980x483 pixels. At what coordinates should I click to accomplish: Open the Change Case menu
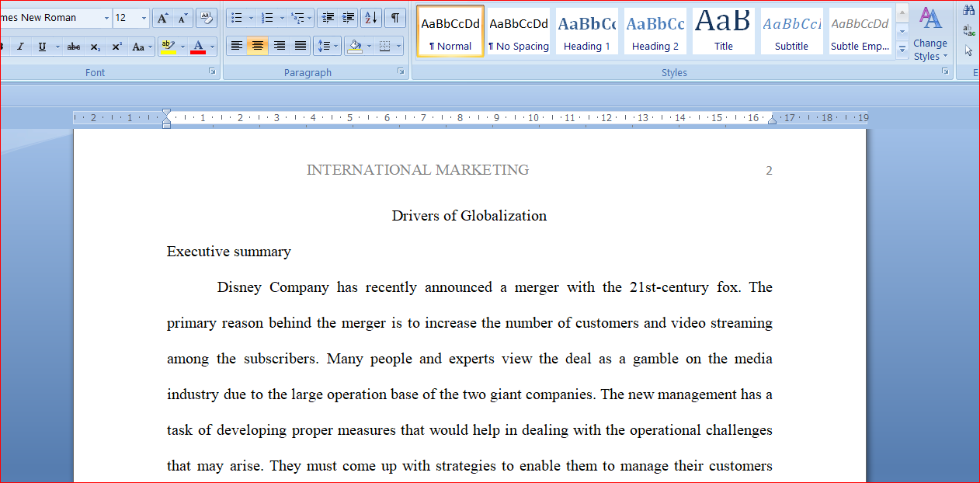(141, 47)
